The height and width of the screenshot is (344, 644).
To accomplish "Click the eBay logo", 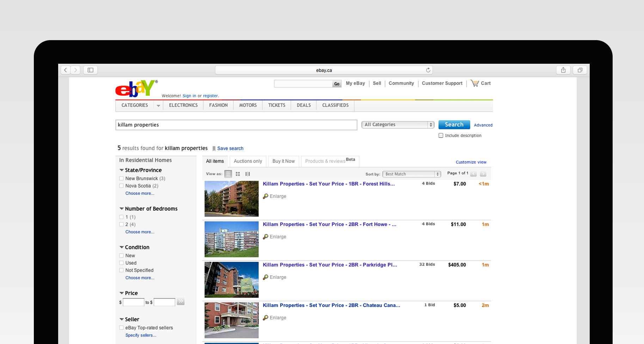I will point(136,88).
